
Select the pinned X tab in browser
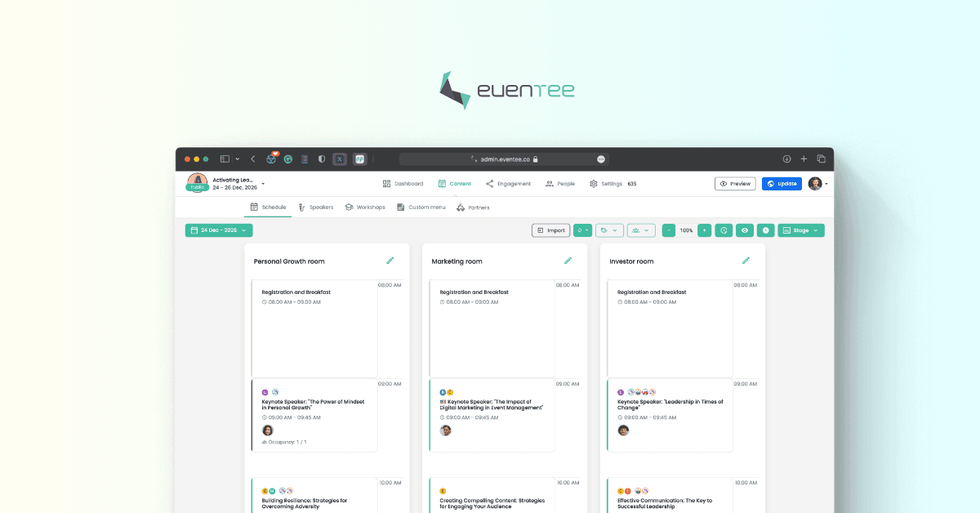coord(340,159)
